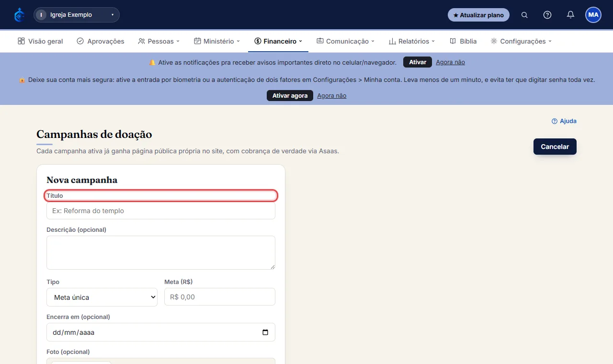The image size is (613, 364).
Task: Click the Cancelar button
Action: click(555, 147)
